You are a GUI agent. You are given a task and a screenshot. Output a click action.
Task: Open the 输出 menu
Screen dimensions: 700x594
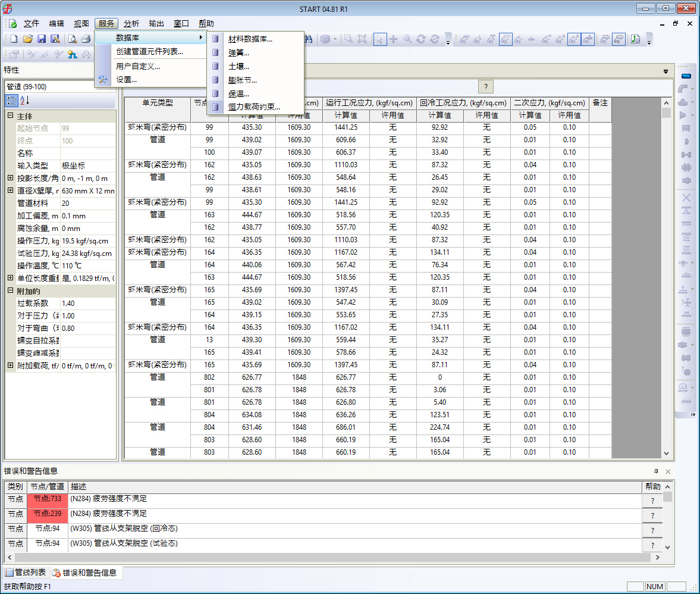coord(156,24)
